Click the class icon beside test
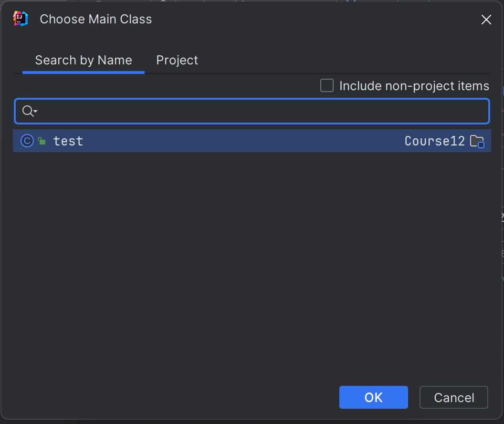504x424 pixels. (27, 141)
